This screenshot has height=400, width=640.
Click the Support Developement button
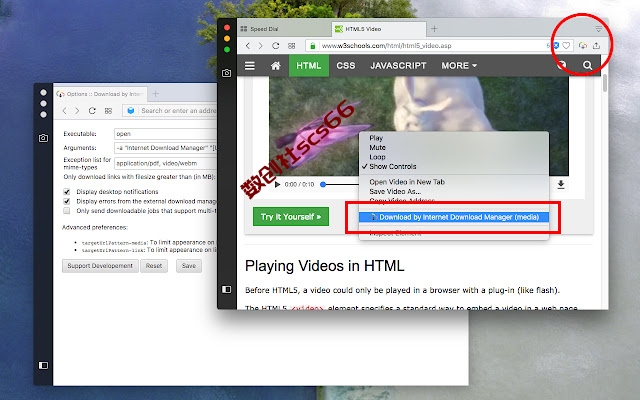[100, 266]
